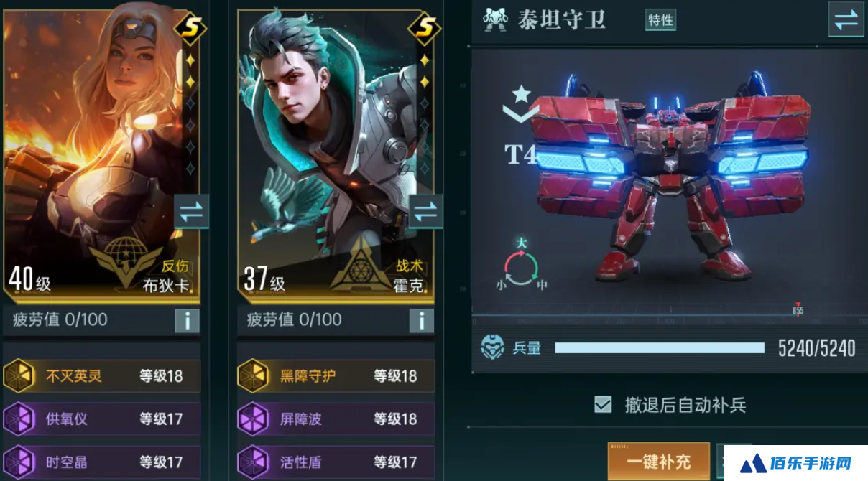
Task: Click the 兵量 troop amount bar
Action: [660, 348]
